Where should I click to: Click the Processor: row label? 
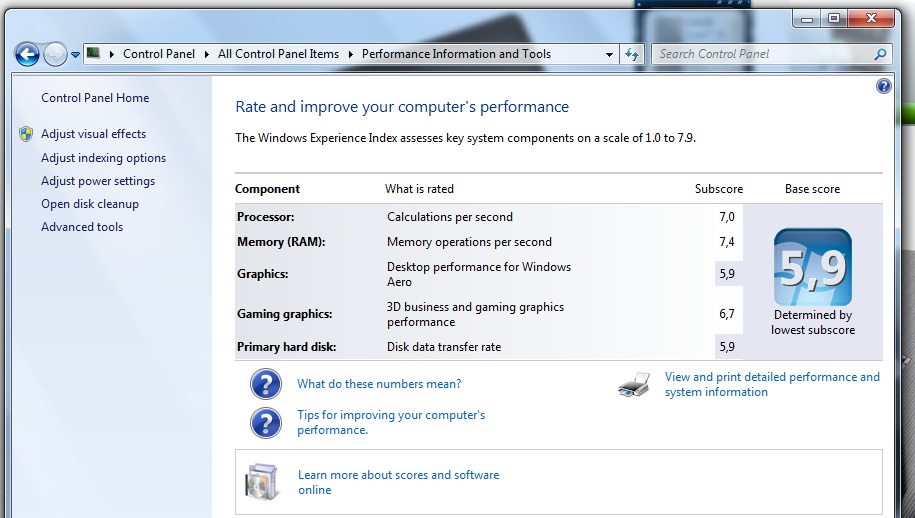pyautogui.click(x=266, y=217)
